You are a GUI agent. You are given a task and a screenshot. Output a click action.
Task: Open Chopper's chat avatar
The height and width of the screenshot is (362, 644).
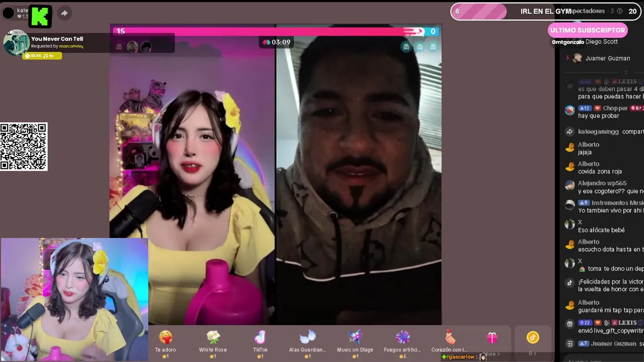click(x=570, y=111)
